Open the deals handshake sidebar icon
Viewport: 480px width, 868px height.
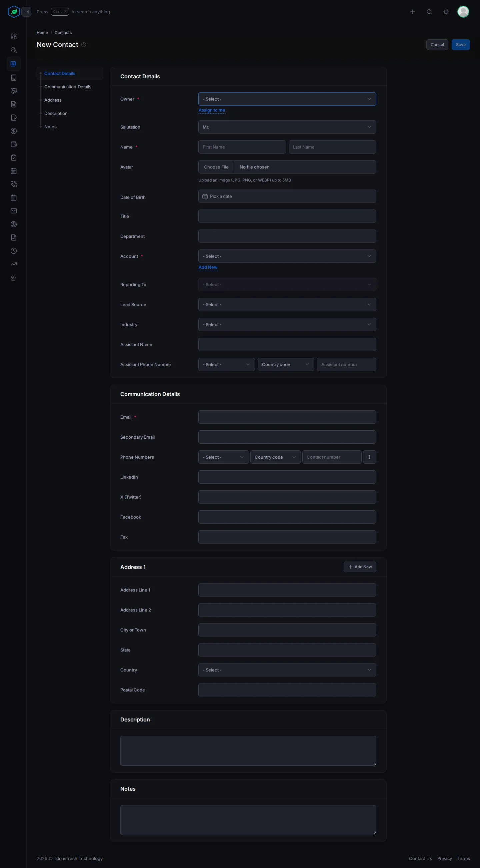[13, 91]
